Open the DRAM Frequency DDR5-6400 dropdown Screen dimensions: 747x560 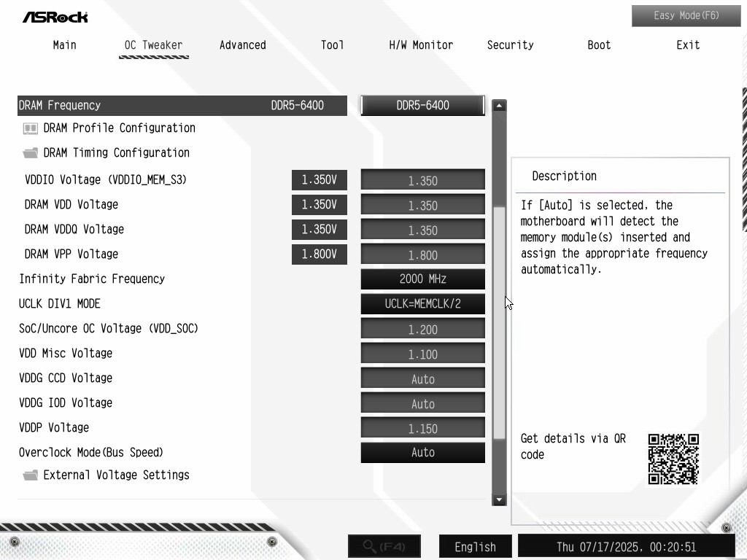click(422, 106)
